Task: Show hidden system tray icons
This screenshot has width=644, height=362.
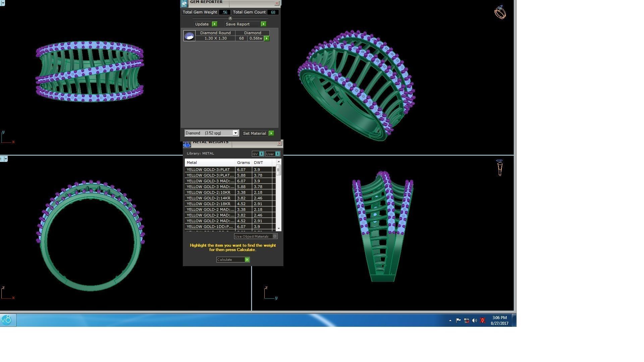Action: point(450,321)
